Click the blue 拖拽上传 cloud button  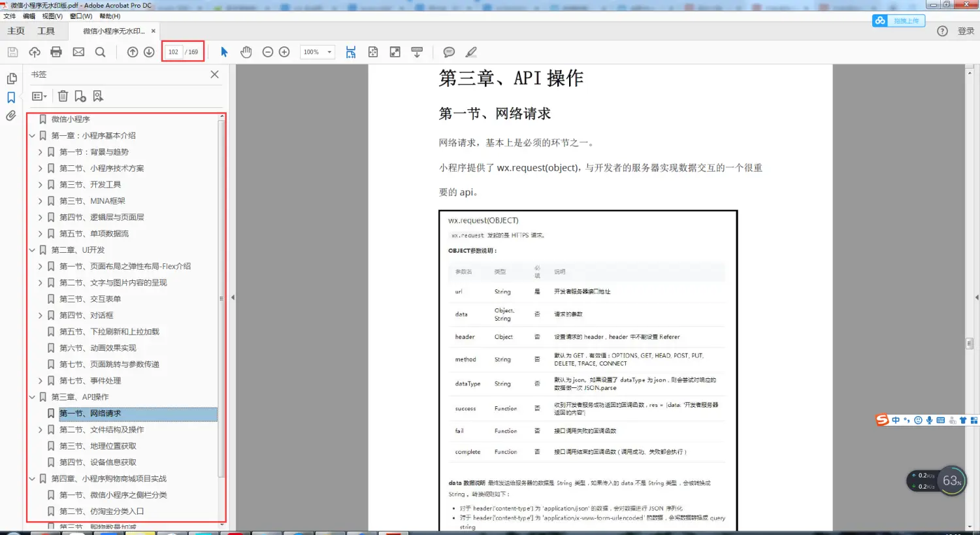click(898, 21)
